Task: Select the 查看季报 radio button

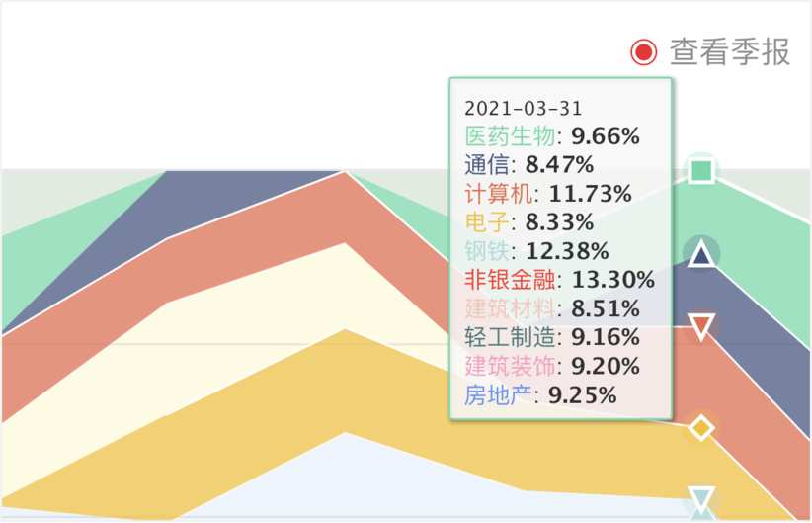Action: tap(644, 52)
